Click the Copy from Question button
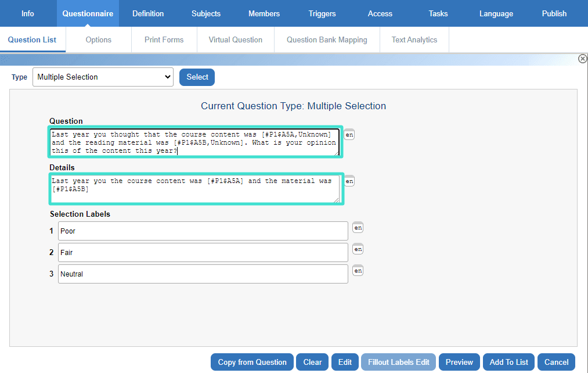Image resolution: width=588 pixels, height=373 pixels. pos(252,362)
